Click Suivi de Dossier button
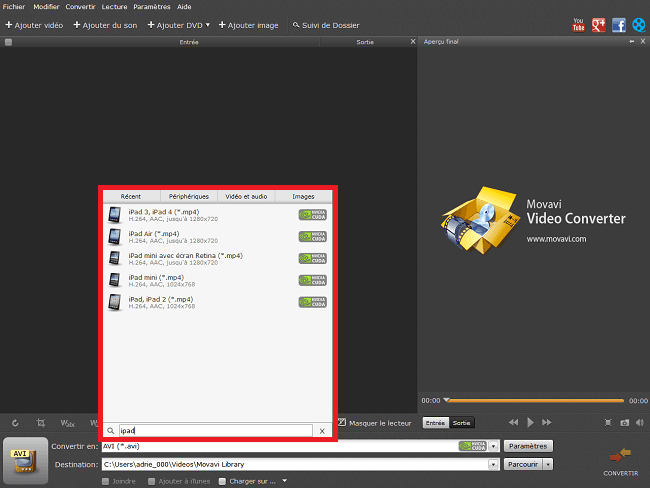 click(x=326, y=25)
